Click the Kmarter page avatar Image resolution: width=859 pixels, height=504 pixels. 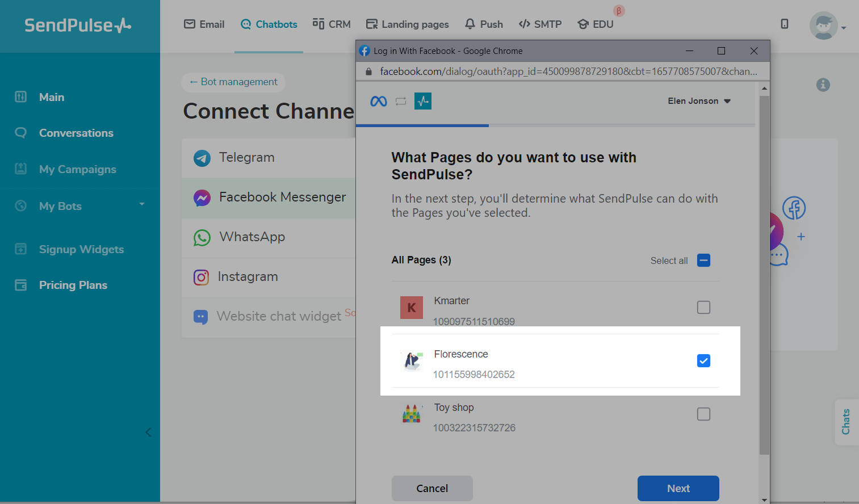[x=411, y=308]
